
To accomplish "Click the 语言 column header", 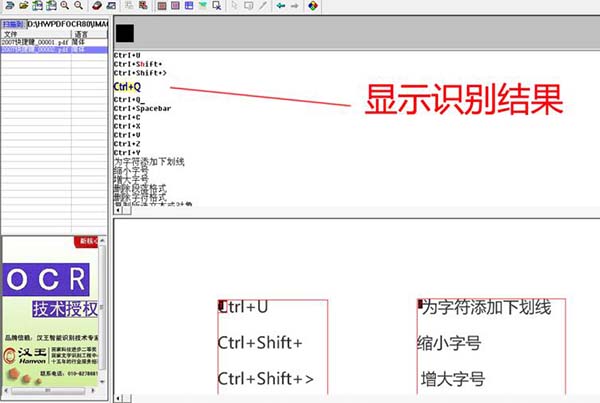I will coord(80,33).
